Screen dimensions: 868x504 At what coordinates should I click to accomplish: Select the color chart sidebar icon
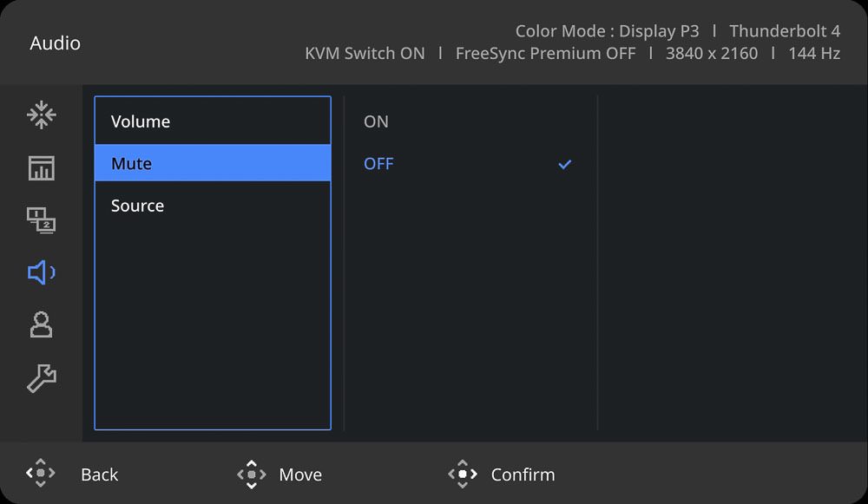[42, 168]
